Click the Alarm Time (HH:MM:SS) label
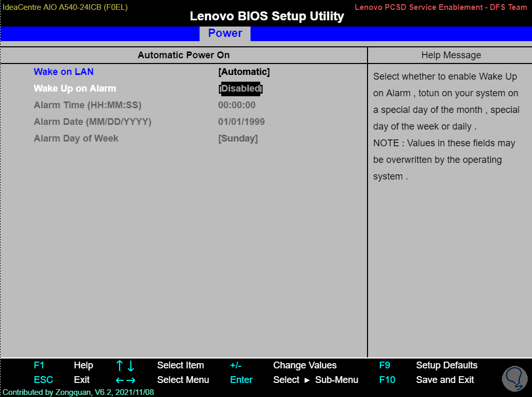532x397 pixels. coord(87,105)
